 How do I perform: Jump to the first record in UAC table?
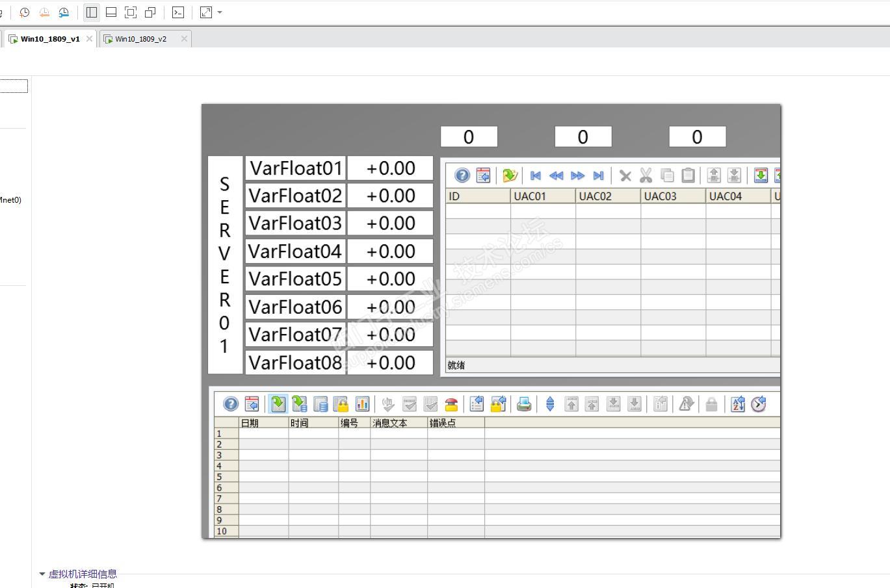[x=536, y=175]
